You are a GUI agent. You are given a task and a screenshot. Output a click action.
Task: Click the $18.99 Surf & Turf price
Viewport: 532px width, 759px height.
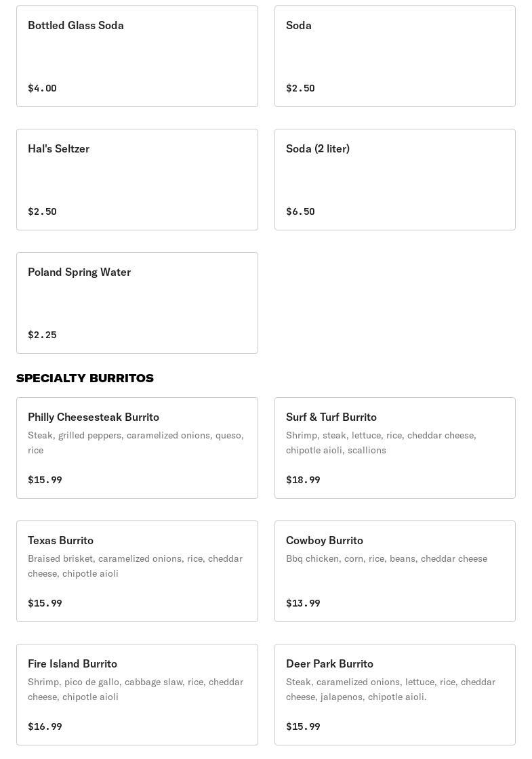pyautogui.click(x=303, y=480)
